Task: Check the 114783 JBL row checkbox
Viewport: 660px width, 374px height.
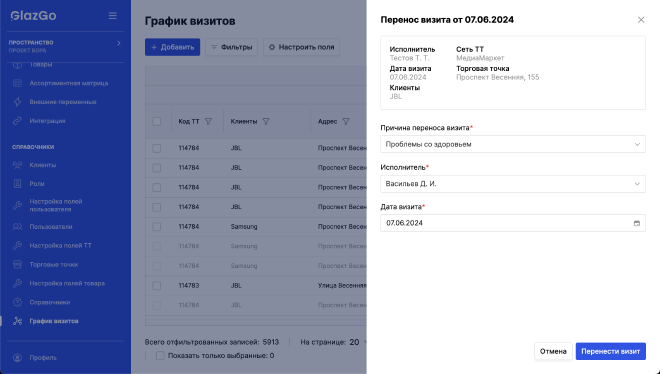Action: coord(157,285)
